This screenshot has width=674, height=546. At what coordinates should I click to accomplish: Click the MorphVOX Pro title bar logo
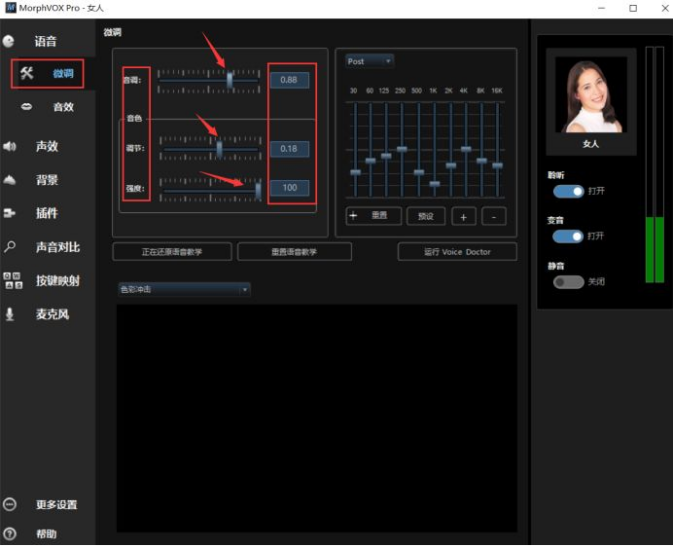[10, 8]
